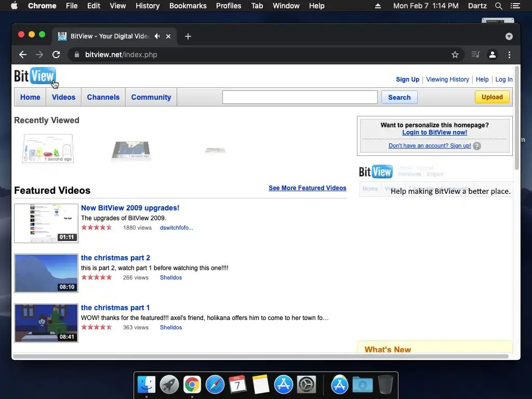Open the Chrome profile avatar icon
532x399 pixels.
point(493,55)
